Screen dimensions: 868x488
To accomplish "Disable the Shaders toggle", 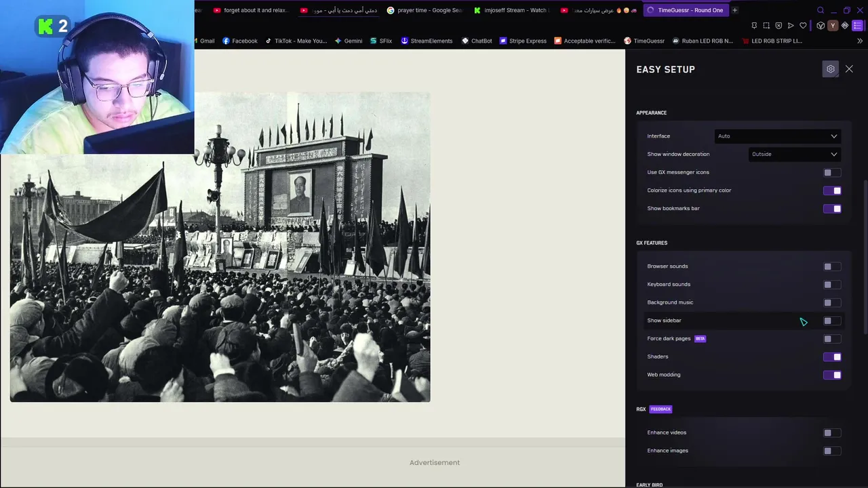I will pyautogui.click(x=832, y=357).
